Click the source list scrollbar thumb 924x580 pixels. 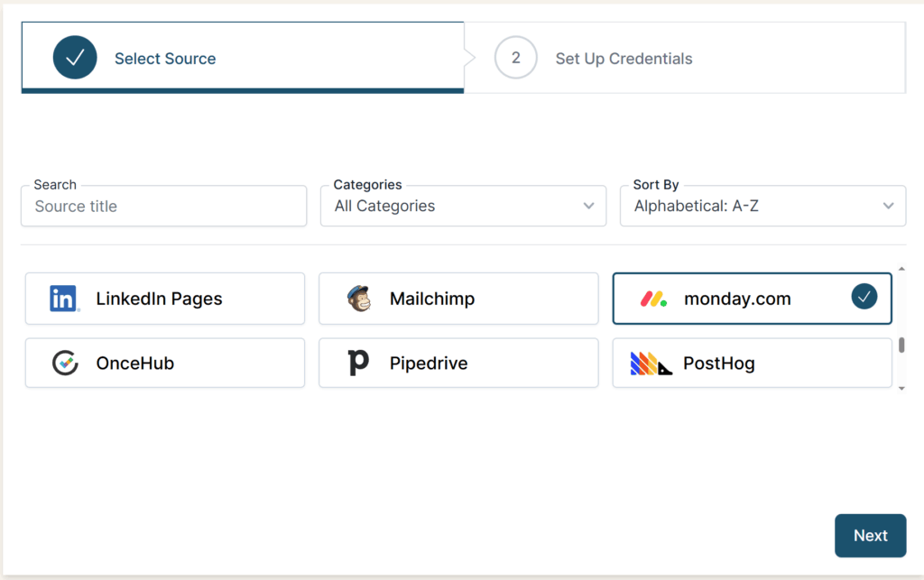(901, 345)
